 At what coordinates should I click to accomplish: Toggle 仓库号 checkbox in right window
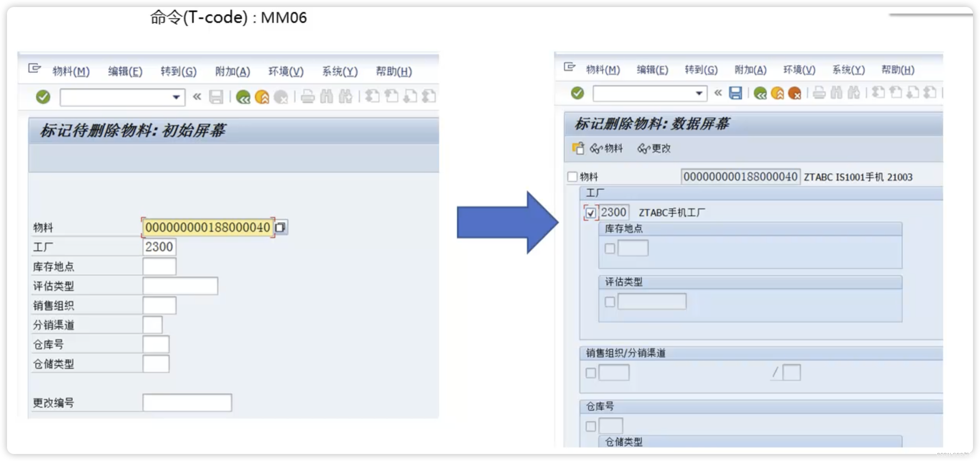(591, 426)
